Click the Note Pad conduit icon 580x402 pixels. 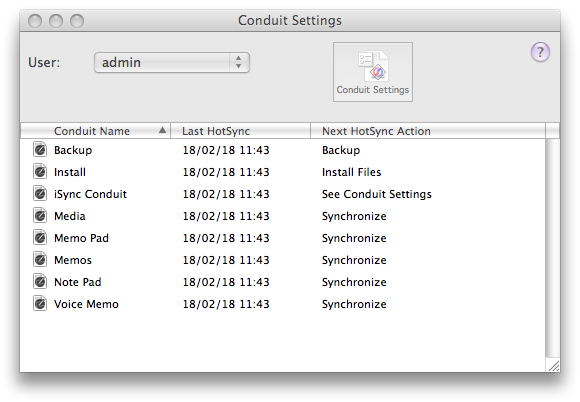click(x=40, y=282)
